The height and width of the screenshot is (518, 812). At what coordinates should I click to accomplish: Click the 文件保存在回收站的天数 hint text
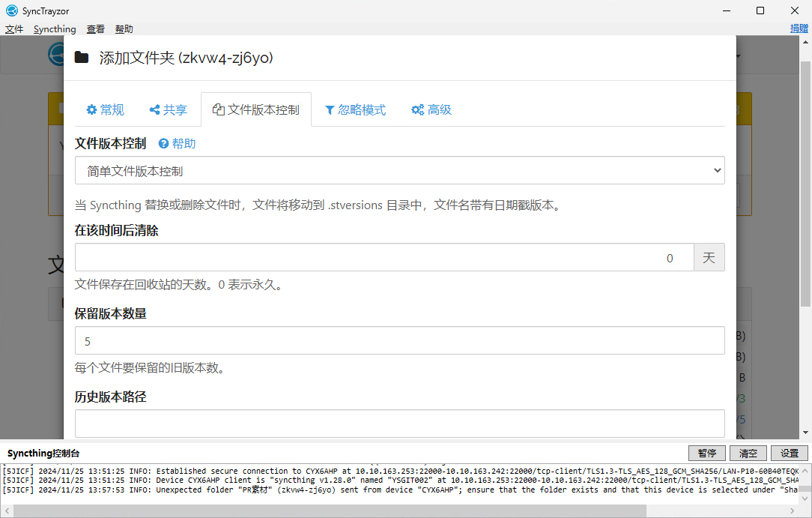(179, 285)
